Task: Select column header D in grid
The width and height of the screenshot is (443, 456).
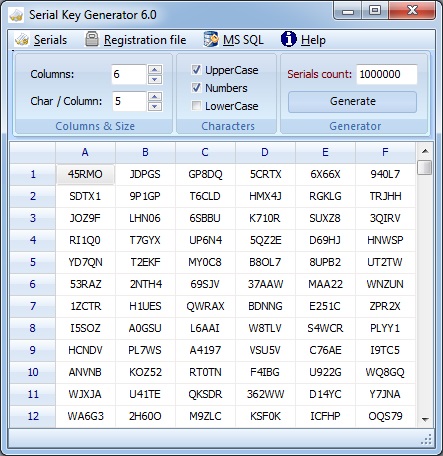Action: click(x=265, y=152)
